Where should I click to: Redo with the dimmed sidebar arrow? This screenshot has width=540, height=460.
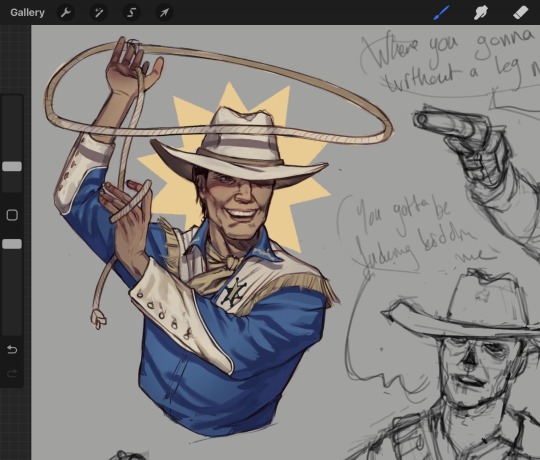pos(12,373)
